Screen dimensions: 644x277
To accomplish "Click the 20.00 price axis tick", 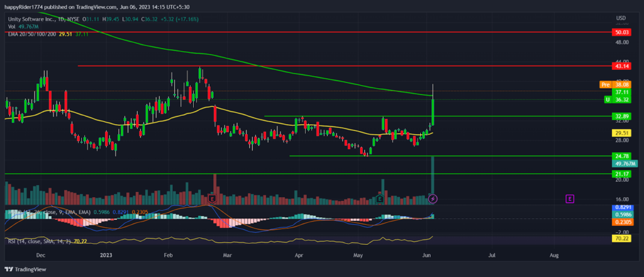I will pyautogui.click(x=622, y=180).
